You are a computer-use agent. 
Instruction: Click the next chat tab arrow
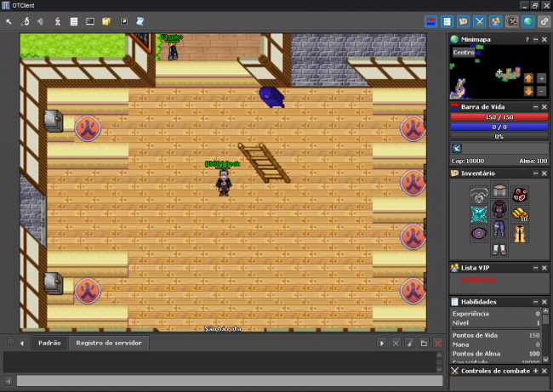coord(382,343)
